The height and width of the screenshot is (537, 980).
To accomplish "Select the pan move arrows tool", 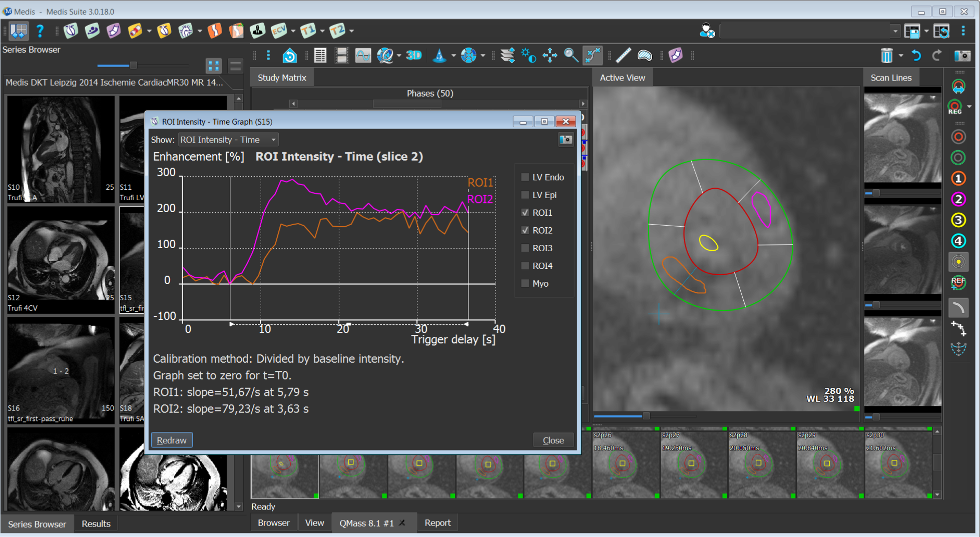I will pyautogui.click(x=550, y=56).
